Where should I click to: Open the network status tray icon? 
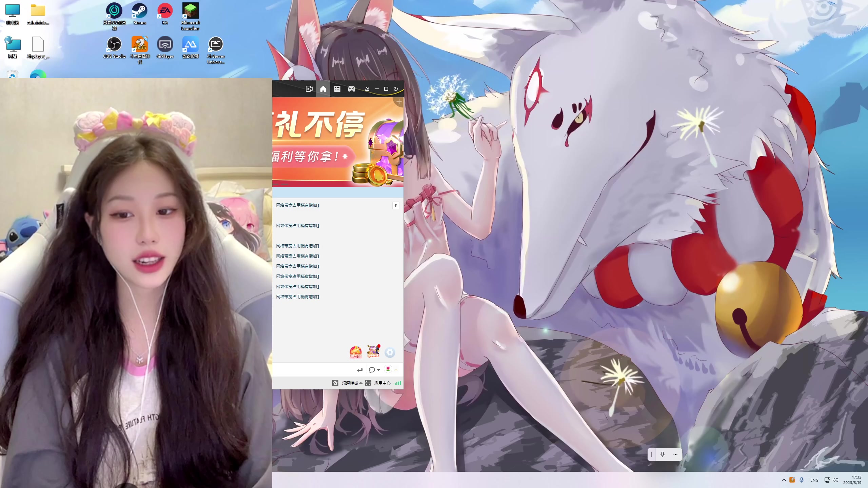827,480
